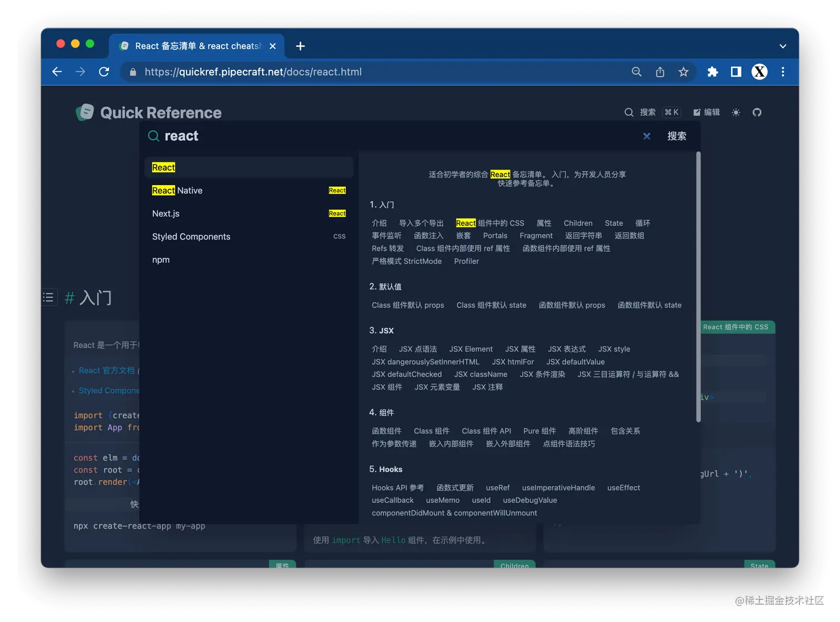The height and width of the screenshot is (622, 840).
Task: Open the useRef link
Action: point(498,488)
